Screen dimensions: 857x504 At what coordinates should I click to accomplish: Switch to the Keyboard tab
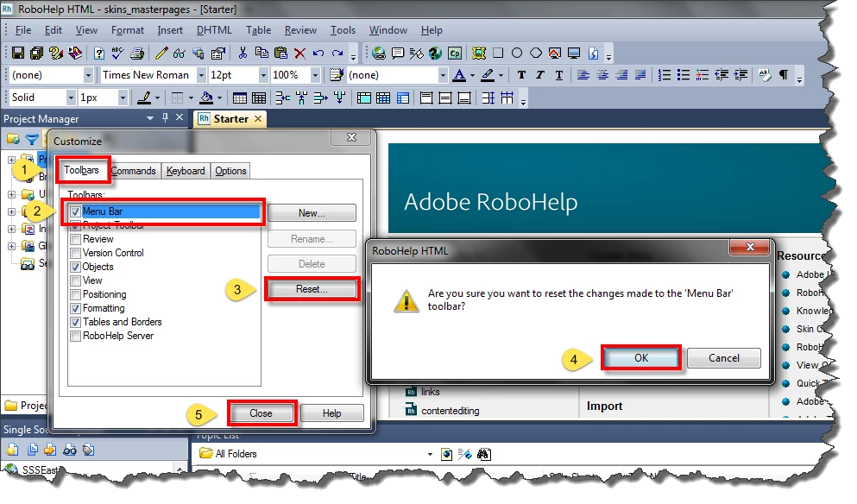coord(186,171)
